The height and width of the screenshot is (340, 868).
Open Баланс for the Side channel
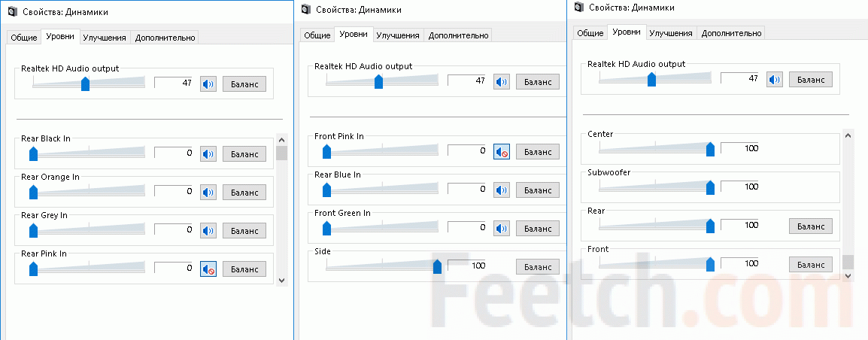(x=537, y=266)
